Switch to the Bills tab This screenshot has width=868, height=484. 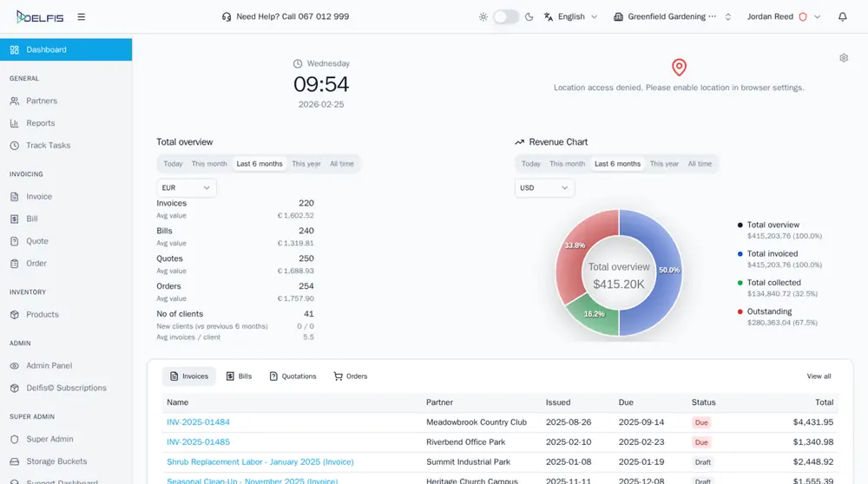click(239, 376)
